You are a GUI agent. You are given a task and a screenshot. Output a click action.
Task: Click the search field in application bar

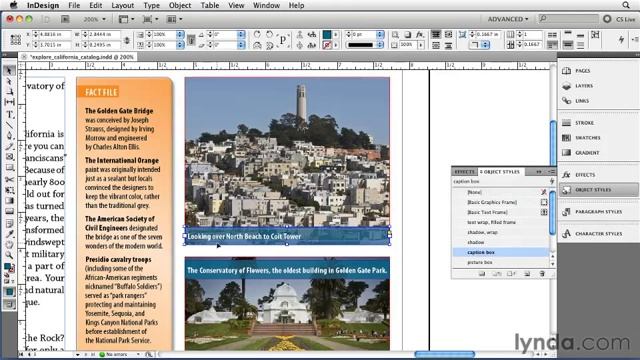tap(569, 19)
